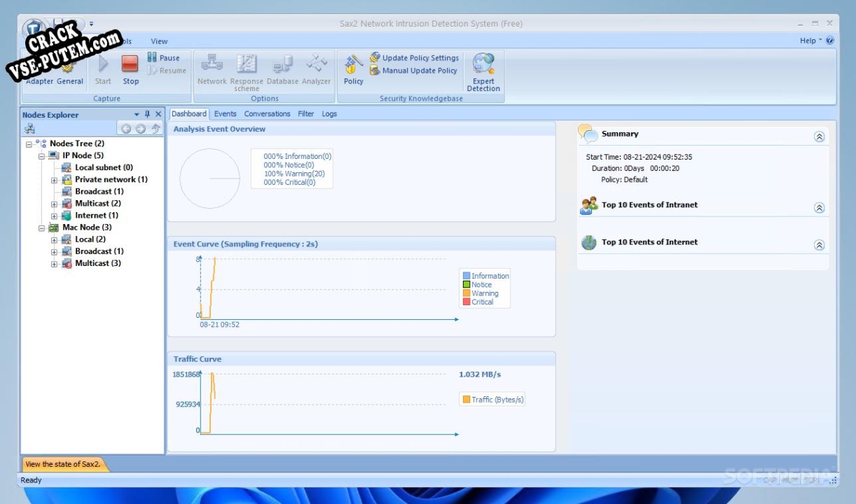This screenshot has height=504, width=856.
Task: Switch to the Events tab
Action: pyautogui.click(x=225, y=114)
